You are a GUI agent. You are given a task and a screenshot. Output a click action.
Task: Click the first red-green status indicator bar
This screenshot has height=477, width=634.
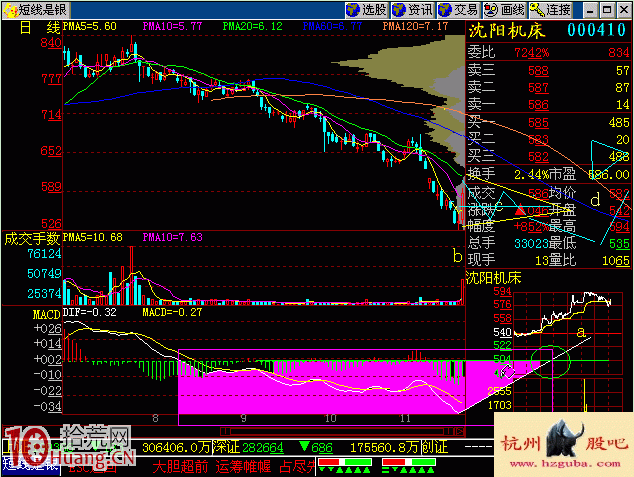tap(345, 462)
